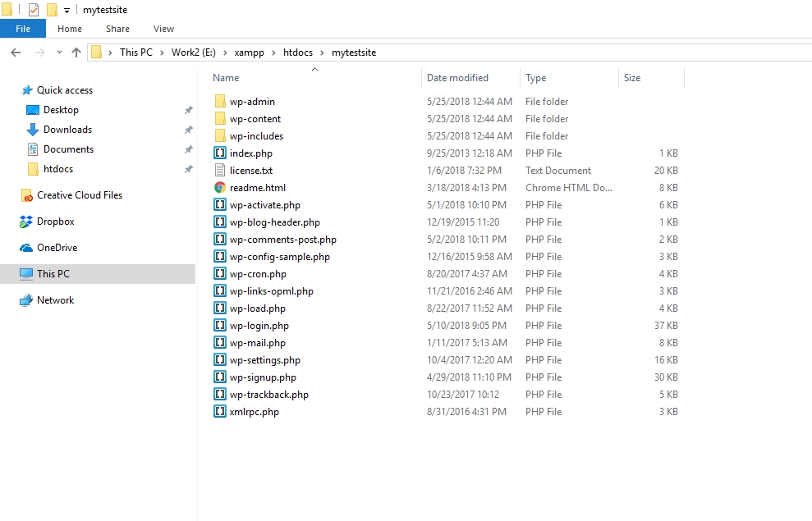Click the mytestsite breadcrumb in address bar
812x521 pixels.
[x=354, y=53]
